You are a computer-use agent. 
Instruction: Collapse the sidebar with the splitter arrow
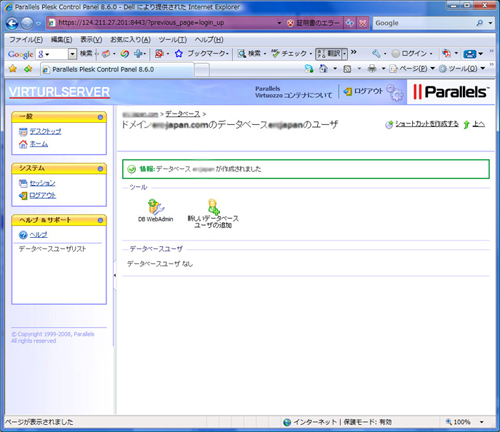(115, 275)
